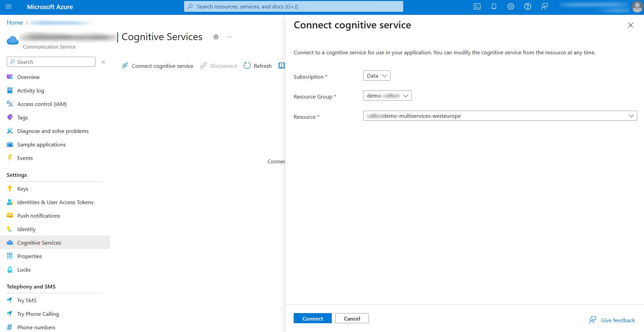
Task: Open the Resource dropdown
Action: pos(500,116)
